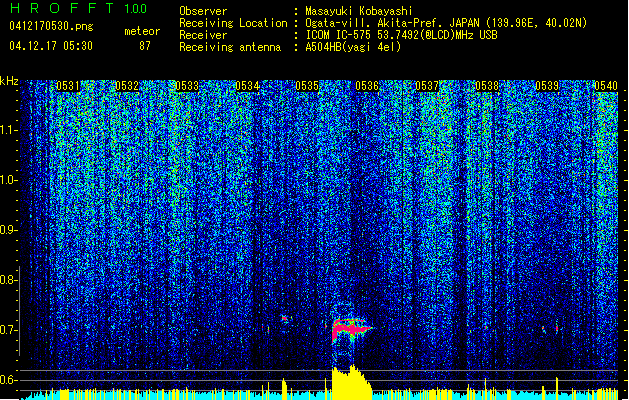Screen dimensions: 629x400
Task: Click the 0.6 kHz axis tick label
Action: 7,380
